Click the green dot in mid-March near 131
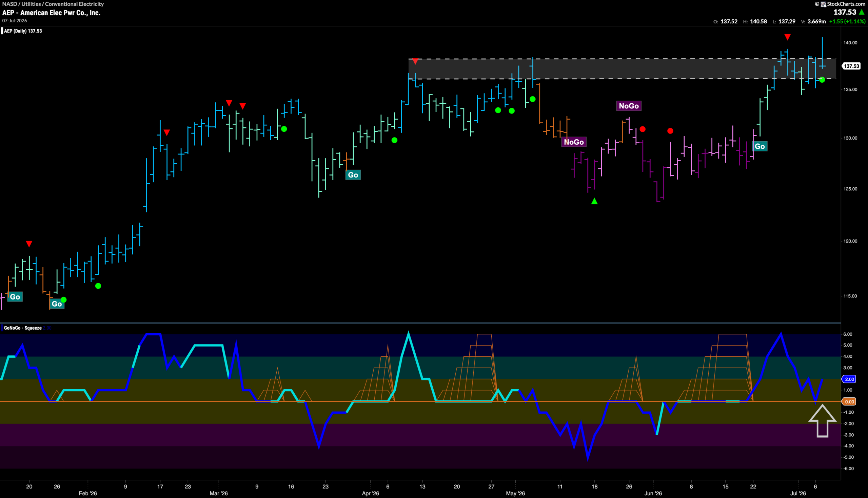This screenshot has height=498, width=868. (284, 129)
